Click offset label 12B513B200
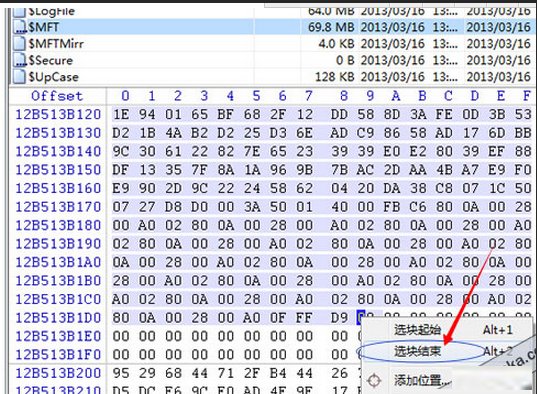 click(x=58, y=373)
